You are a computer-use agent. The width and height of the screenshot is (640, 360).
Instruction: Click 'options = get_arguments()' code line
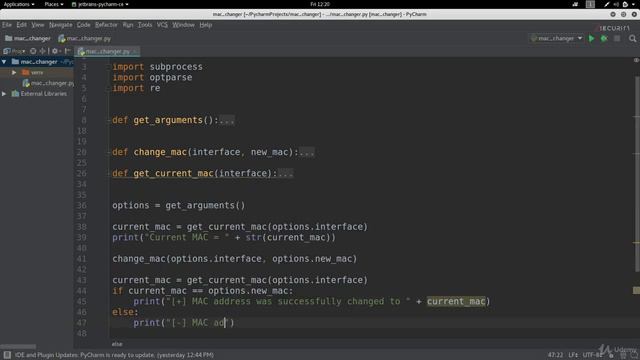[178, 205]
